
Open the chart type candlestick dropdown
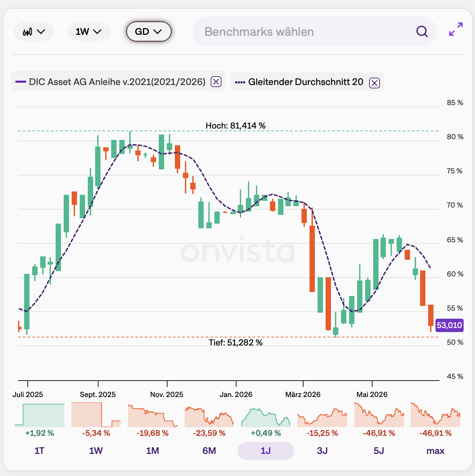click(x=34, y=32)
